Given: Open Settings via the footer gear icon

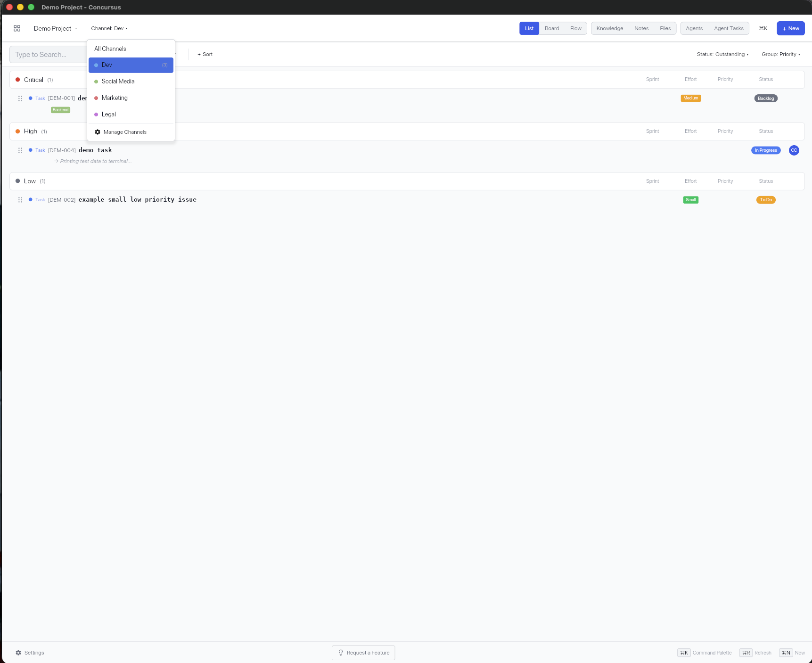Looking at the screenshot, I should coord(18,652).
